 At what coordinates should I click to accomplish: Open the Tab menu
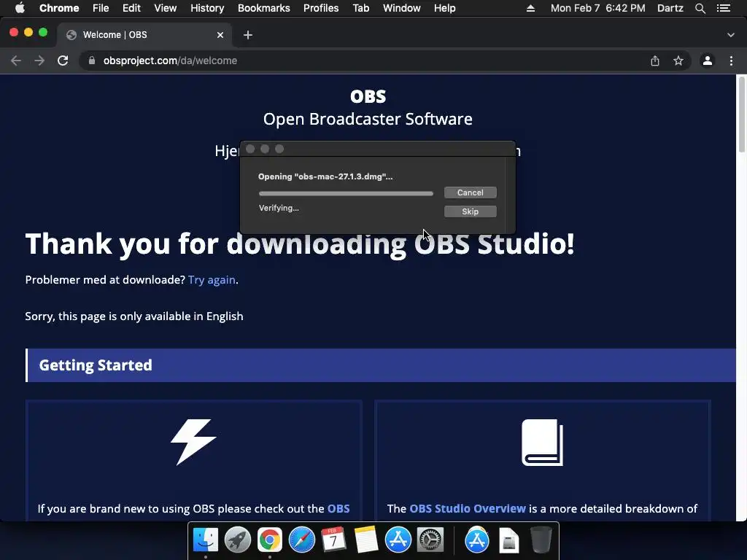coord(360,8)
